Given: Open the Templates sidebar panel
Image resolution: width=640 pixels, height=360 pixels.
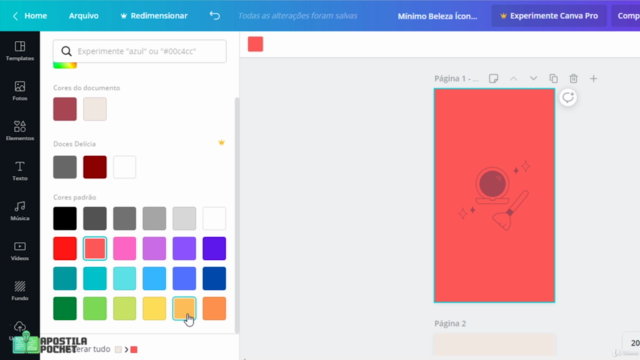Looking at the screenshot, I should pyautogui.click(x=20, y=51).
